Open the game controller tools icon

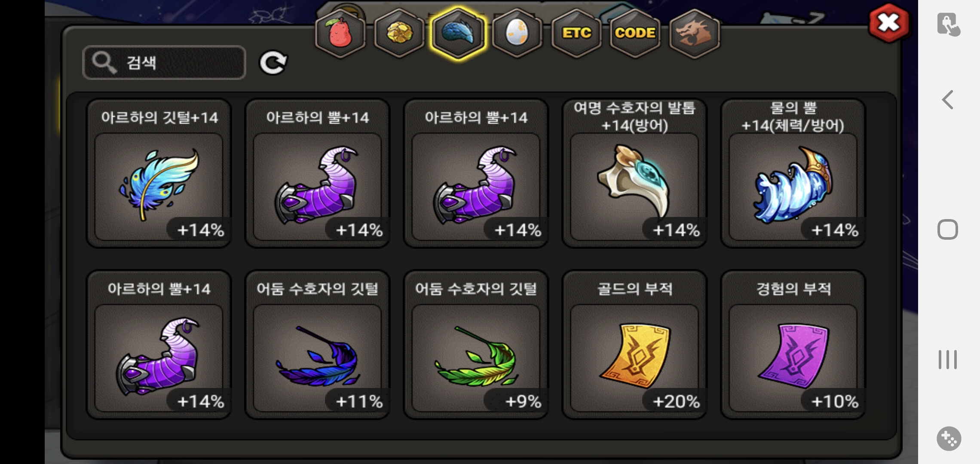coord(949,439)
